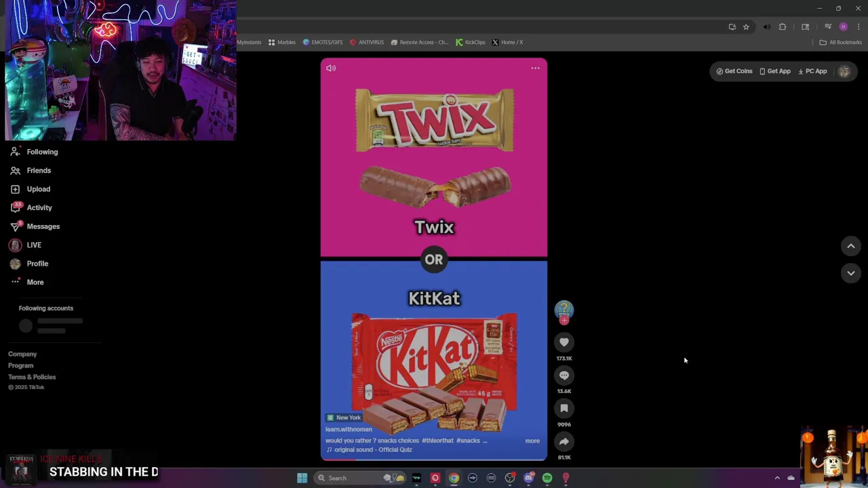The height and width of the screenshot is (488, 868).
Task: Click the New York location tag
Action: [x=344, y=418]
